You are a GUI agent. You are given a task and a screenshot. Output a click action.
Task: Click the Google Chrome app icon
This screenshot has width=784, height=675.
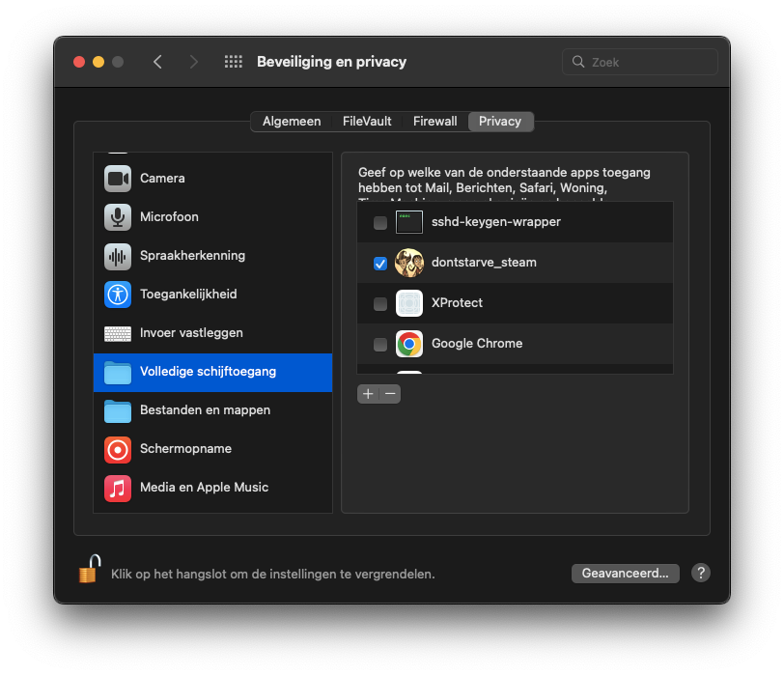pyautogui.click(x=409, y=344)
